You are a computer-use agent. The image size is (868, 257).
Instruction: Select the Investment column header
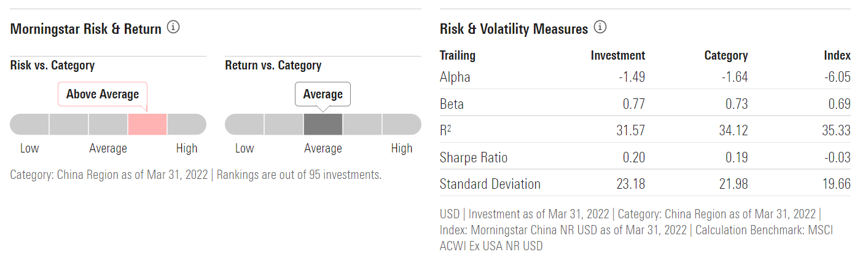tap(617, 55)
